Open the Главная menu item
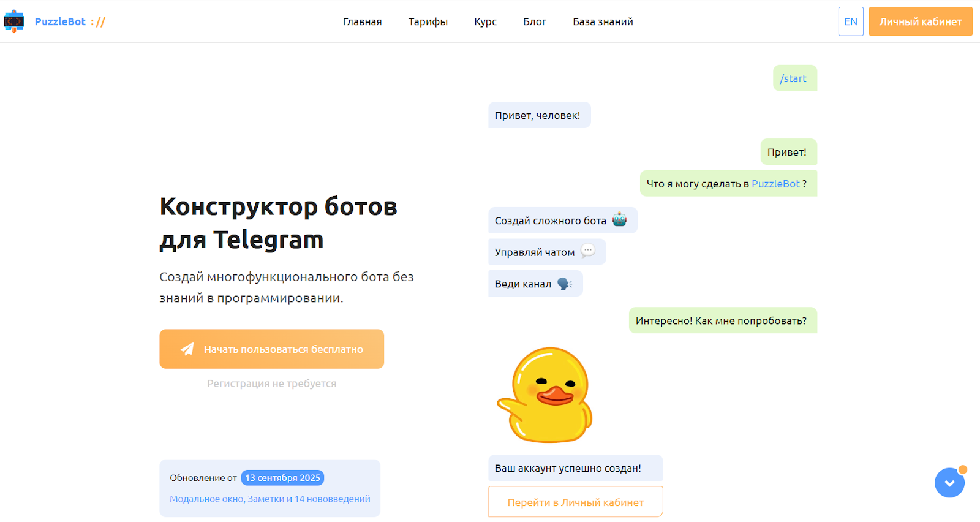The image size is (980, 522). pos(362,21)
